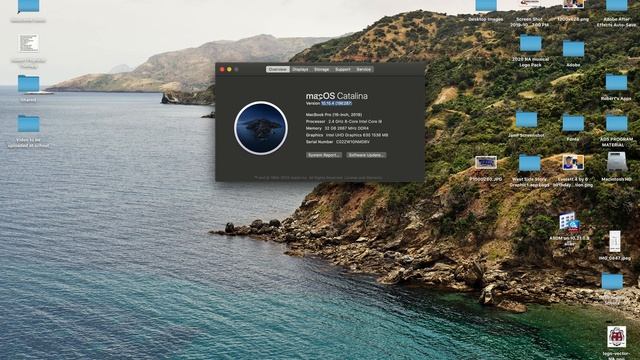Viewport: 640px width, 360px height.
Task: Switch to the Overview tab
Action: click(278, 69)
